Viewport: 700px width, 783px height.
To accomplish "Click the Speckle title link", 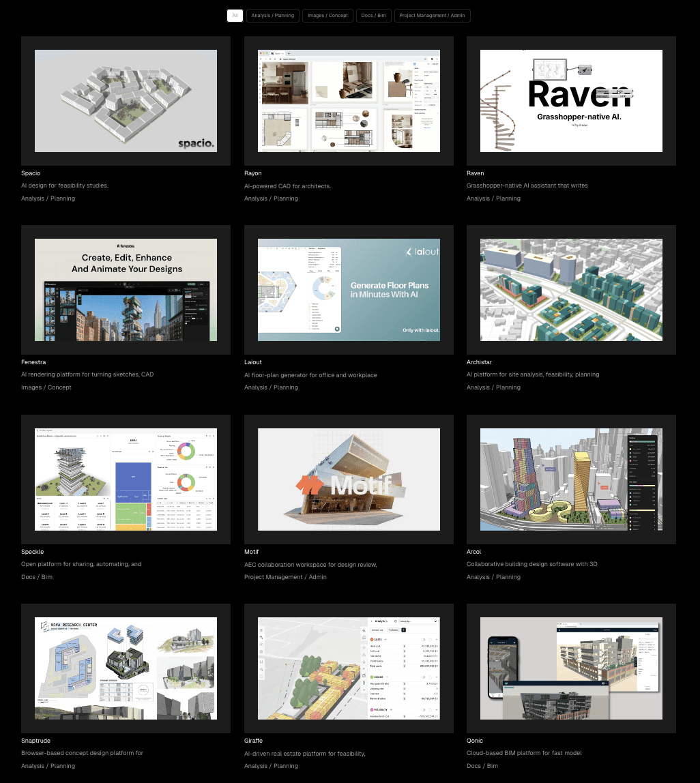I will [33, 552].
